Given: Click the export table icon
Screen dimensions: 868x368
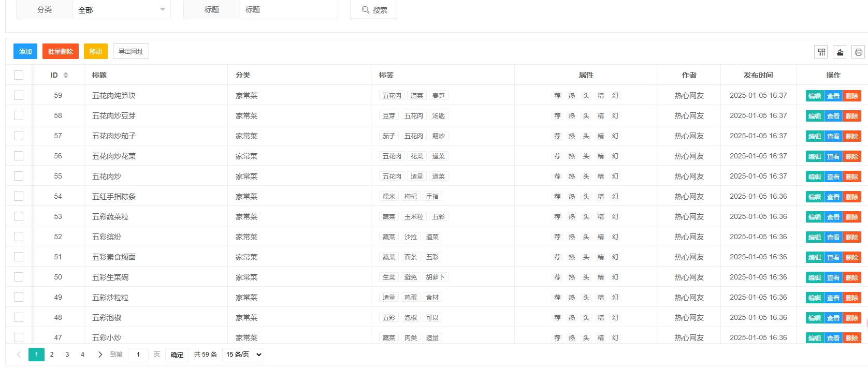Looking at the screenshot, I should coord(840,52).
